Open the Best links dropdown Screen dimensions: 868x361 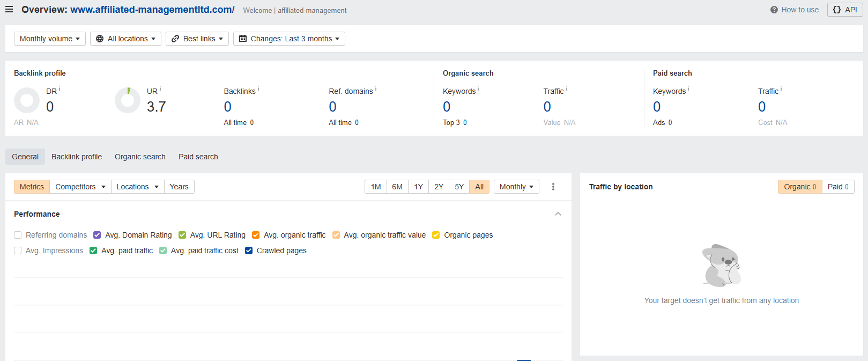(197, 39)
